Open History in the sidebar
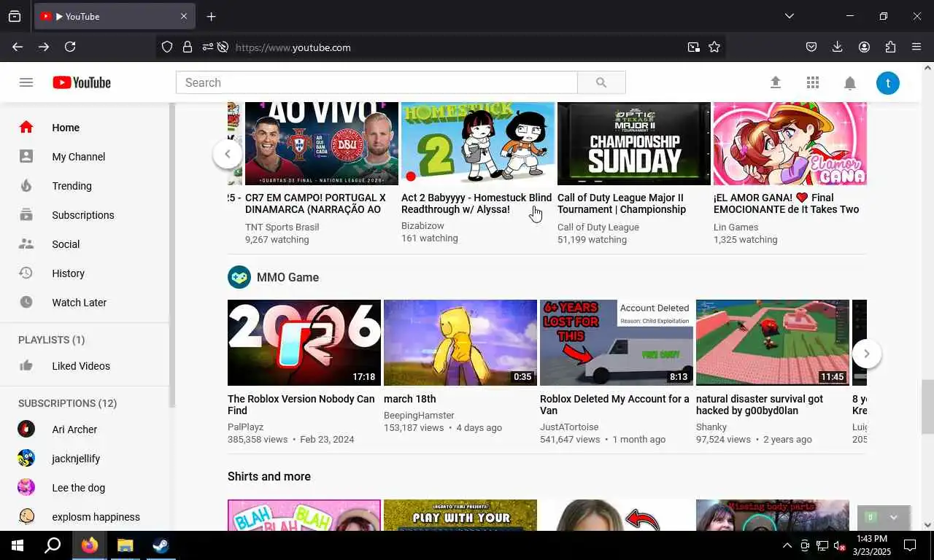 coord(85,273)
